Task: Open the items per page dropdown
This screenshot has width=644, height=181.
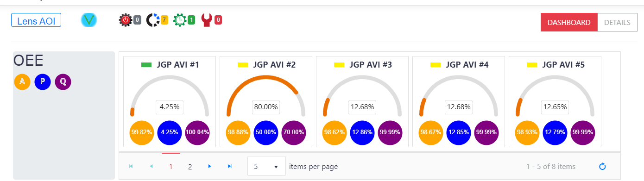Action: tap(267, 166)
